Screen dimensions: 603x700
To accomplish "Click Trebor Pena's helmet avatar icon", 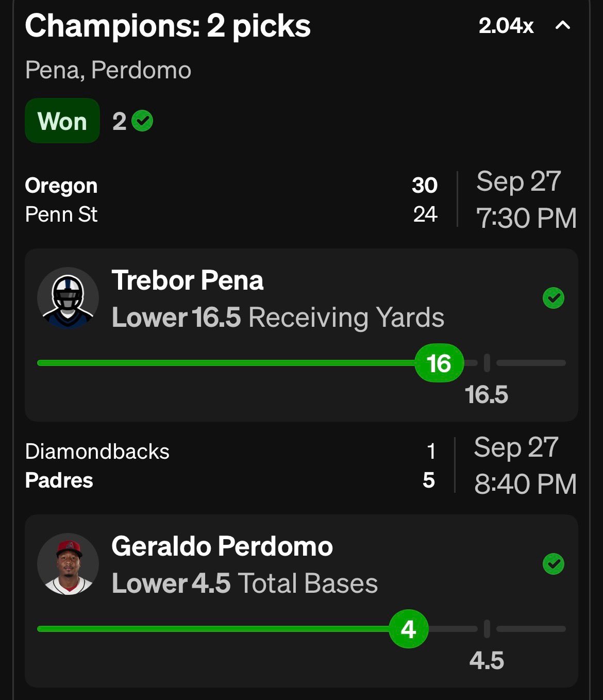I will click(x=68, y=298).
